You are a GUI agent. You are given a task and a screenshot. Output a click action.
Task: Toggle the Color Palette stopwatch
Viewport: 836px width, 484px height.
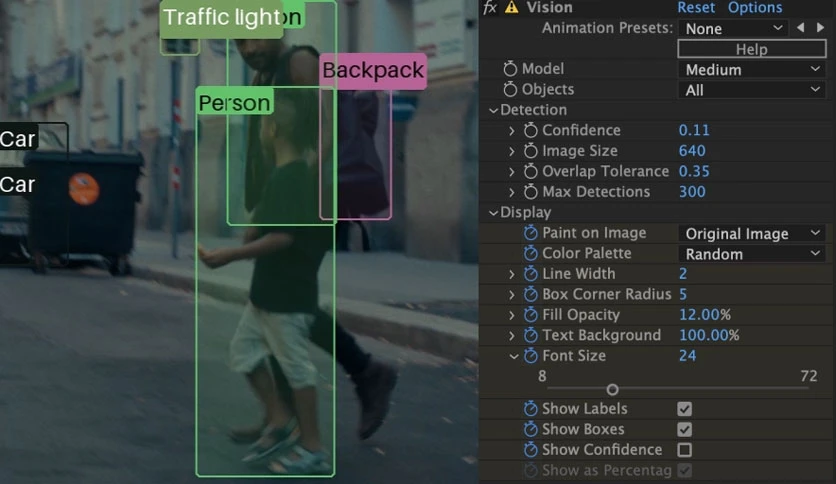coord(530,253)
